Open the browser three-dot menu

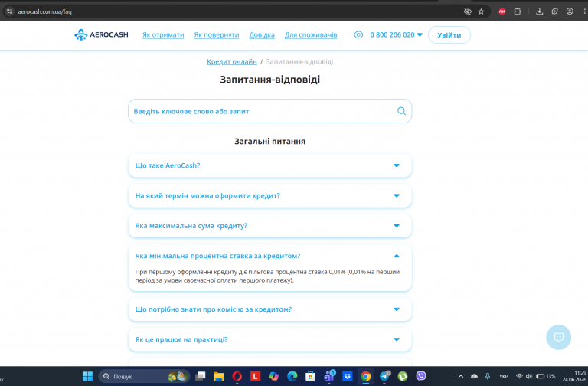585,11
